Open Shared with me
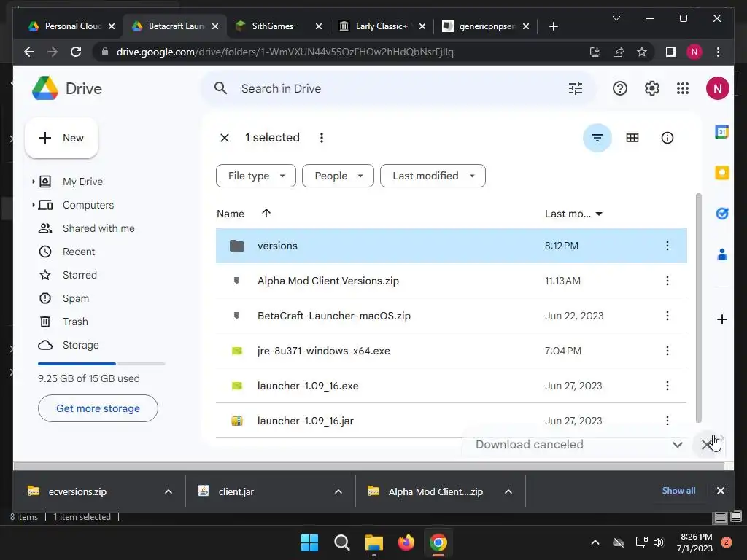747x560 pixels. 98,228
